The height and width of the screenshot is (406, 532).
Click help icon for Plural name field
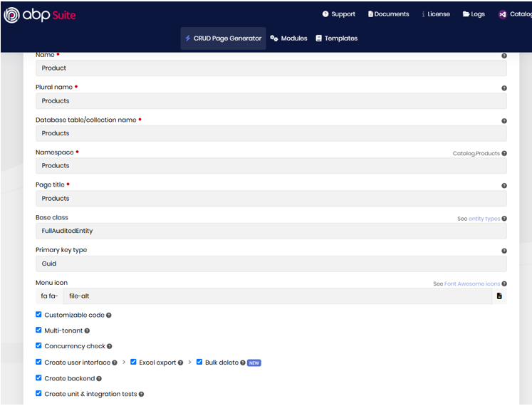tap(504, 88)
